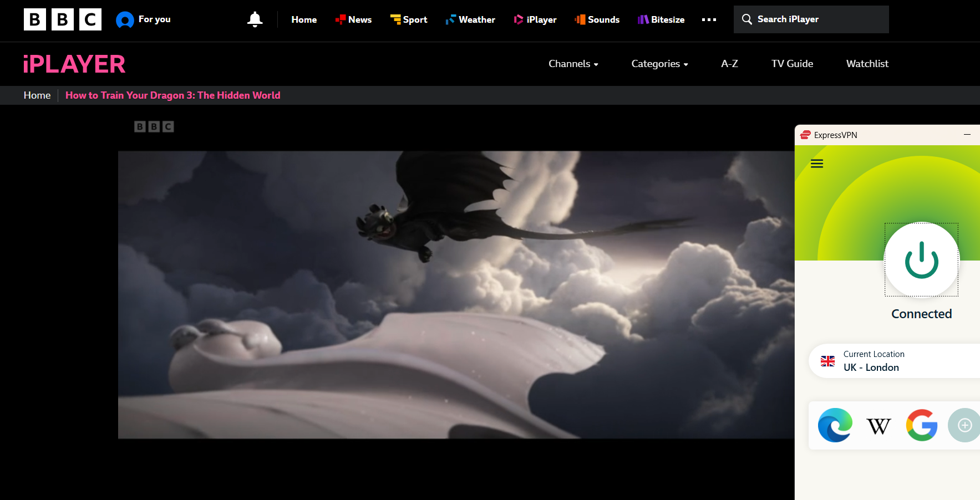Open the For you account icon
Screen dimensions: 980x500
point(125,20)
